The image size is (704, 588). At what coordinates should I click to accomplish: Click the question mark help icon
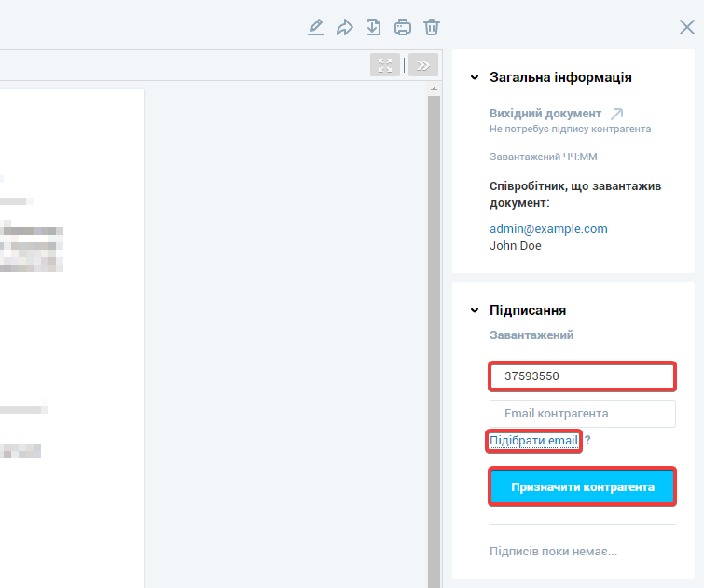587,440
